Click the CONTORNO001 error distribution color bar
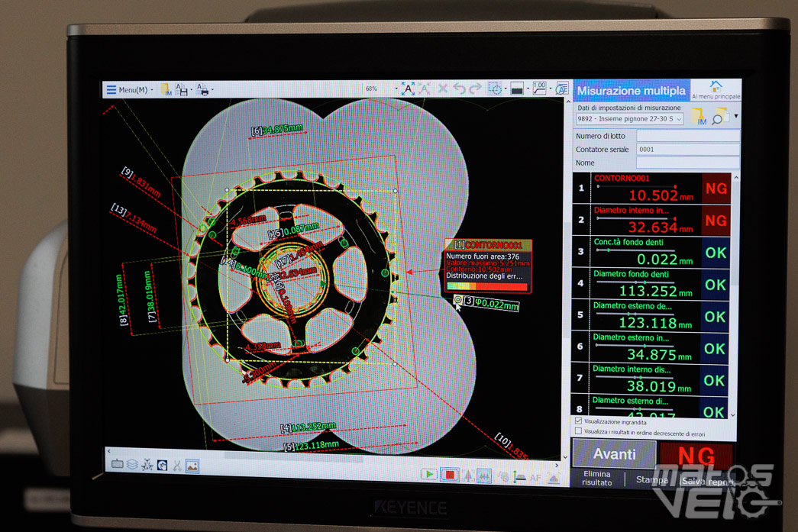This screenshot has height=532, width=798. coord(487,286)
